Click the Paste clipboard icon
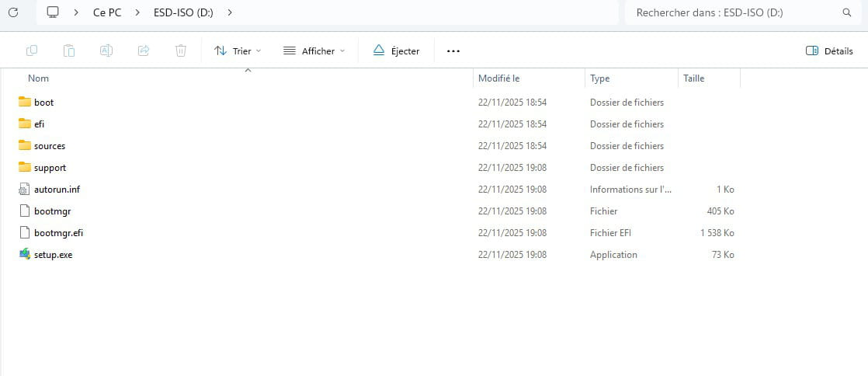 click(69, 50)
